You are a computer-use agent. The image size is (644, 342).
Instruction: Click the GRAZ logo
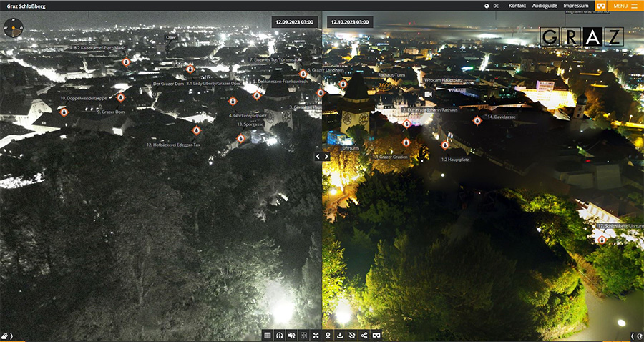coord(582,36)
